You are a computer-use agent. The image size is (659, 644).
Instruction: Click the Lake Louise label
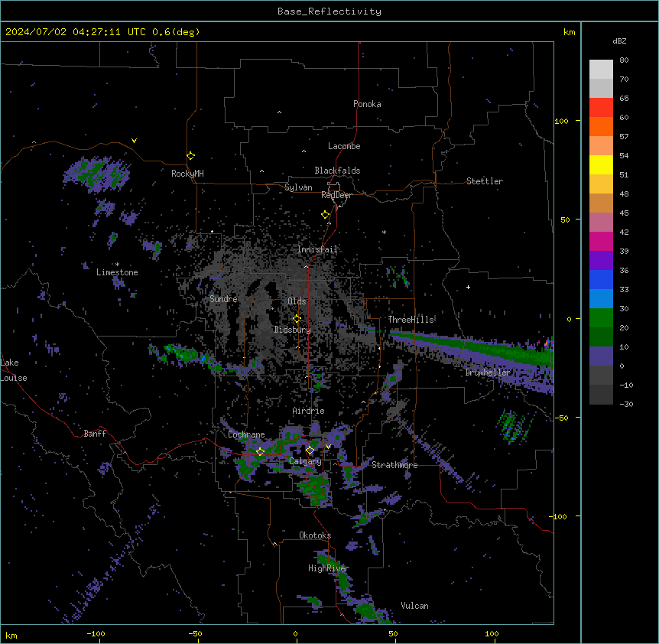point(14,370)
